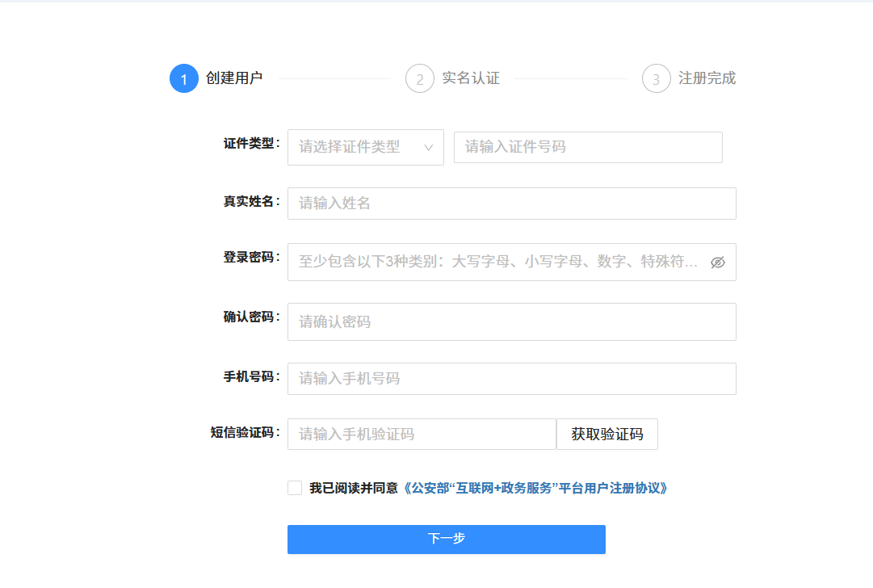Check the 我已阅读并同意 agreement checkbox
This screenshot has height=588, width=873.
tap(294, 488)
